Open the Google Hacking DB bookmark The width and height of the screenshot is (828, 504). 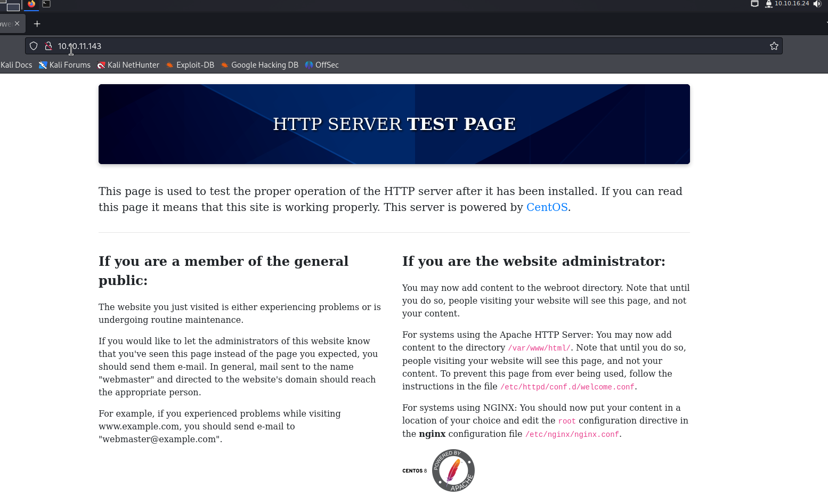(259, 65)
